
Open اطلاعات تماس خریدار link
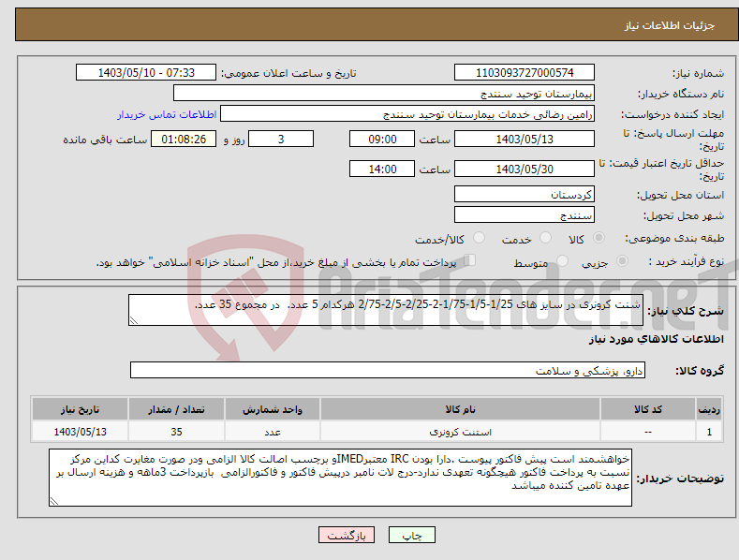pyautogui.click(x=167, y=114)
